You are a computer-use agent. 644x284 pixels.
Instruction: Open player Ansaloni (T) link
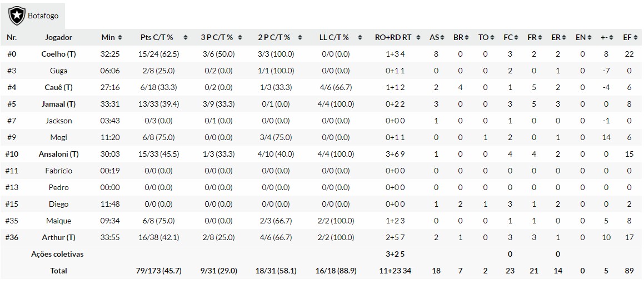(x=58, y=155)
